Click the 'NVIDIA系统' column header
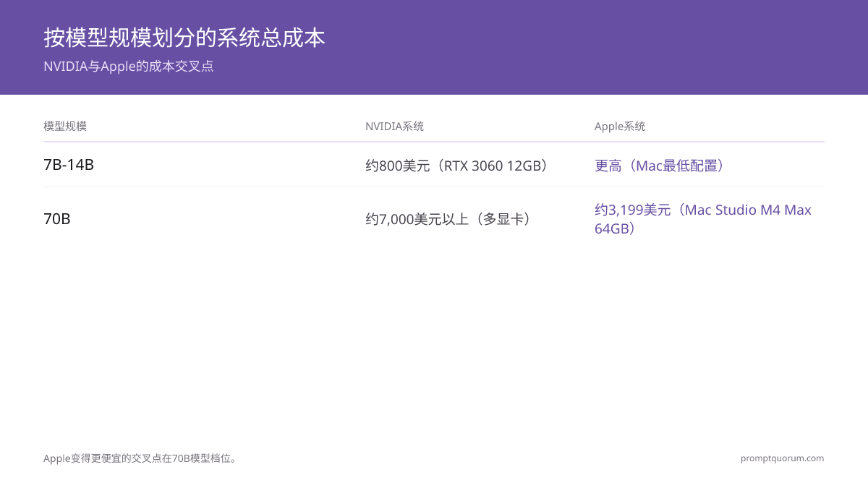Viewport: 868px width, 488px height. point(394,127)
